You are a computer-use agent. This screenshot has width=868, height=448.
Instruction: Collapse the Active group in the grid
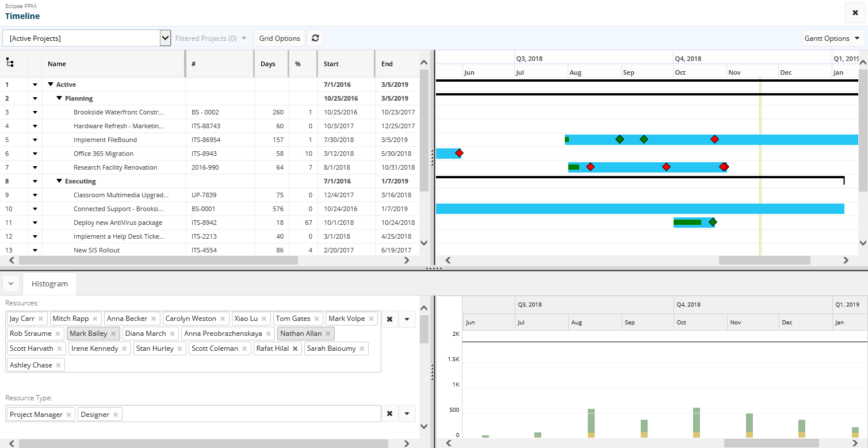click(51, 85)
